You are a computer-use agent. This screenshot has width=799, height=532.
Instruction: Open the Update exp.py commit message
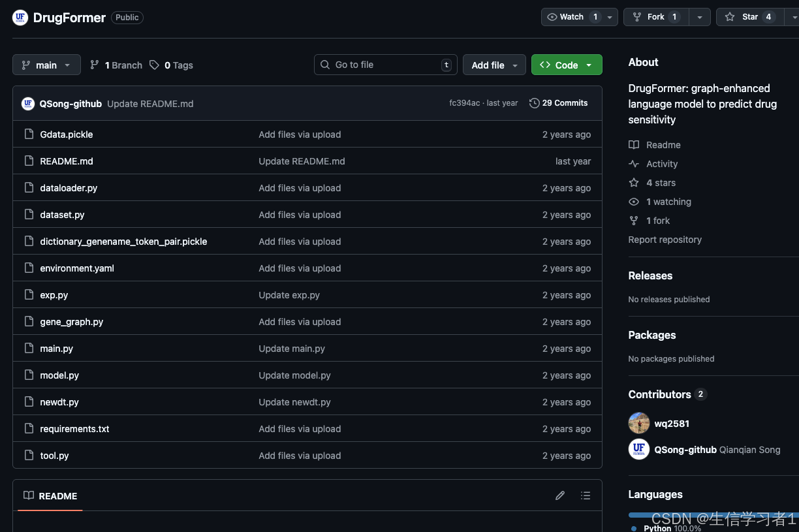click(289, 295)
